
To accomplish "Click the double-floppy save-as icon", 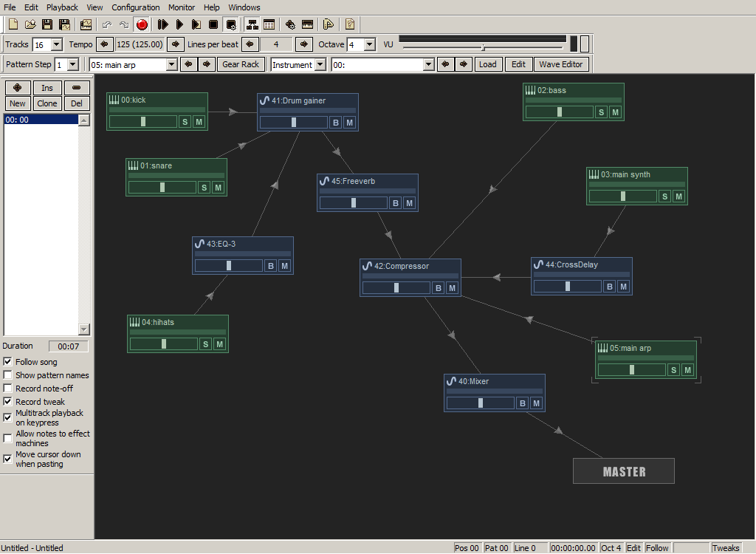I will (64, 24).
